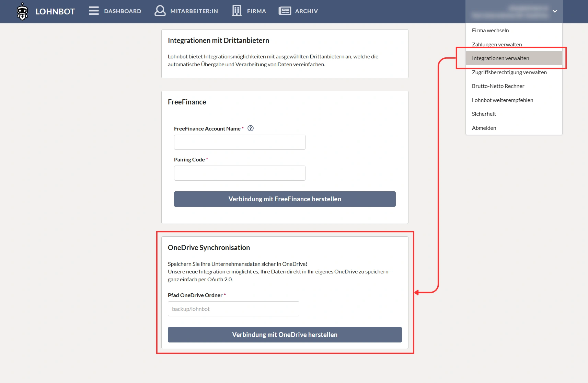Click the help icon beside FreeFinance Account Name
Viewport: 588px width, 383px height.
(x=251, y=128)
